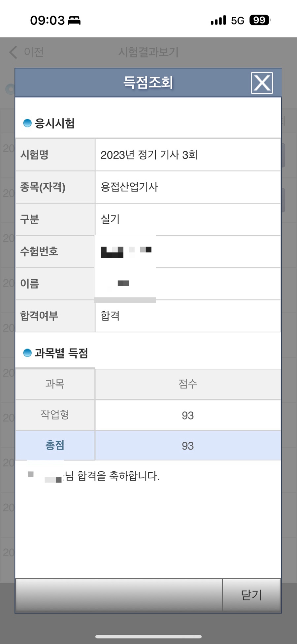
Task: Tap the 5G network indicator
Action: coord(237,21)
